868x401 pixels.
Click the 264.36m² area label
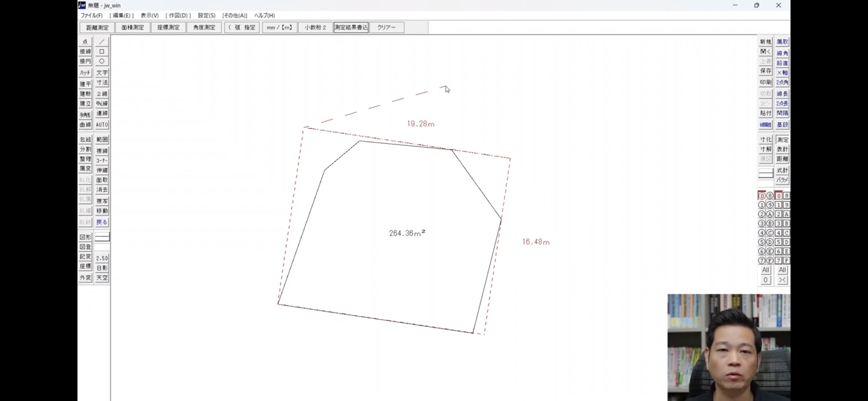pyautogui.click(x=407, y=233)
